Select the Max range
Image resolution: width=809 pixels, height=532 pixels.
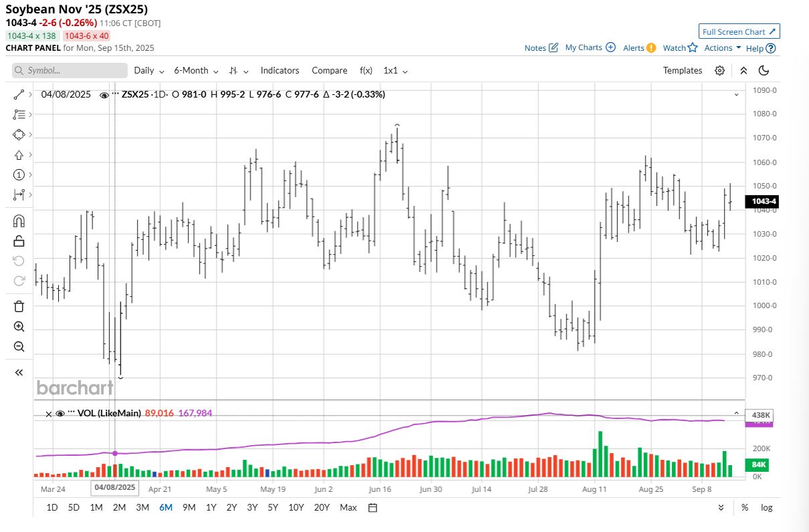tap(348, 507)
